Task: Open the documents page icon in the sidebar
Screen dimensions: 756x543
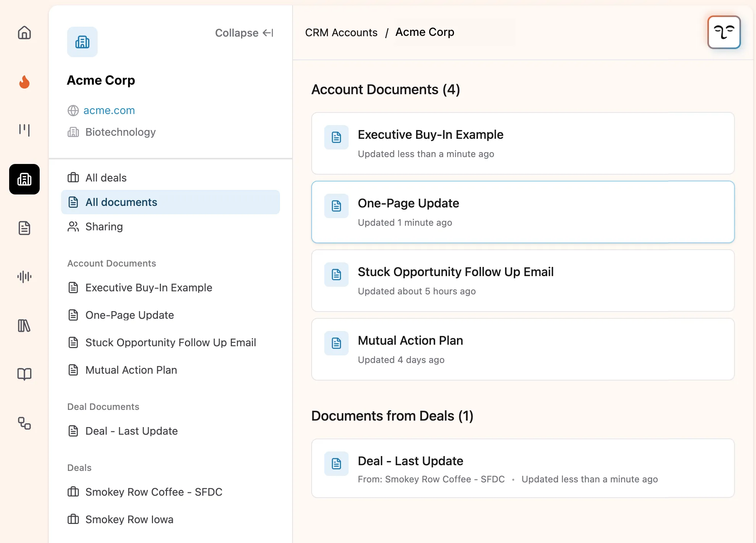Action: coord(24,228)
